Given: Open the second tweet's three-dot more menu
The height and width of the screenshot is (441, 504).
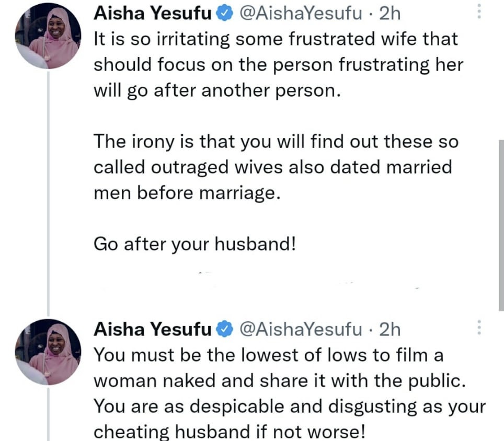Looking at the screenshot, I should point(479,329).
